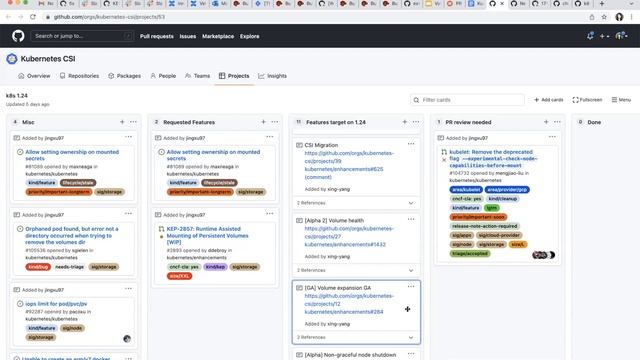Switch to Insights tab
The width and height of the screenshot is (640, 360).
click(x=272, y=76)
